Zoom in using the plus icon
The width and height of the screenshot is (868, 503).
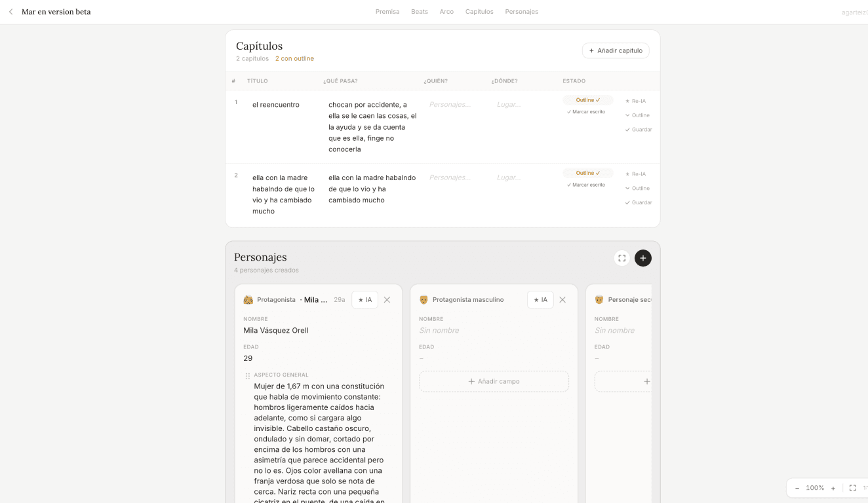tap(833, 488)
